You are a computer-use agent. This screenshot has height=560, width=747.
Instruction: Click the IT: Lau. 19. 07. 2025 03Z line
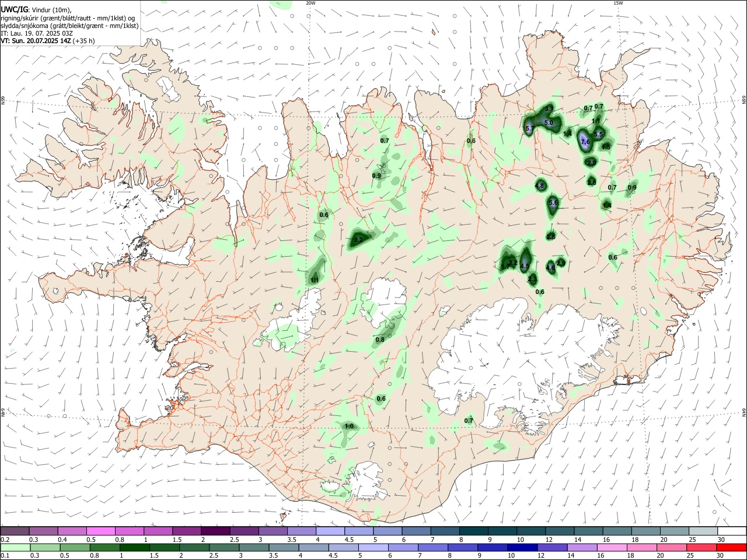tap(37, 33)
